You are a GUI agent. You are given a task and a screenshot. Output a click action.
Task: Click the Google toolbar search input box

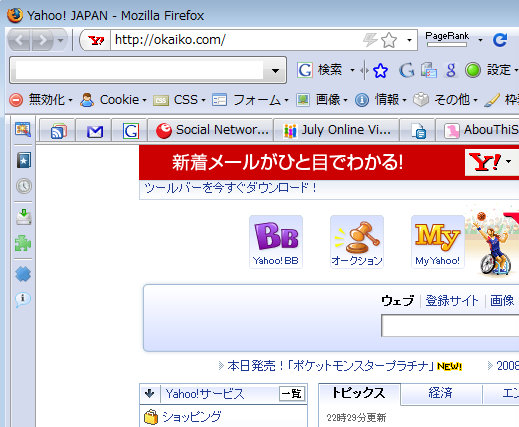pyautogui.click(x=139, y=70)
